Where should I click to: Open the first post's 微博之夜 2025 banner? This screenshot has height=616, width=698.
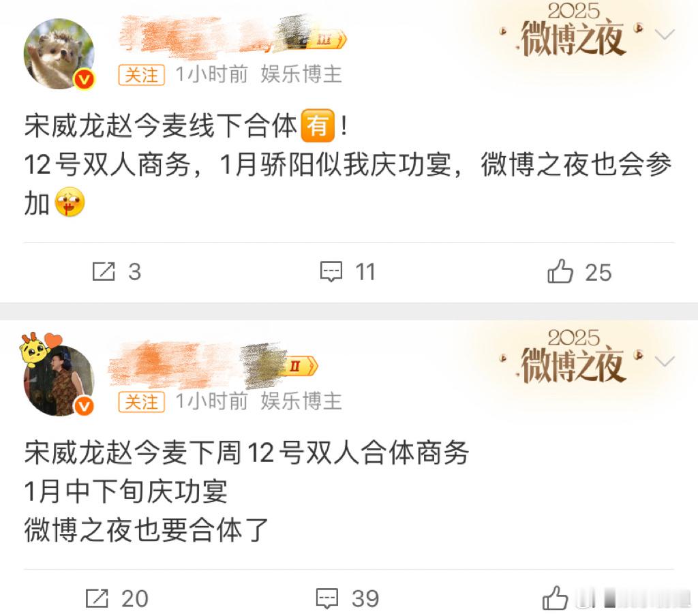pyautogui.click(x=573, y=30)
